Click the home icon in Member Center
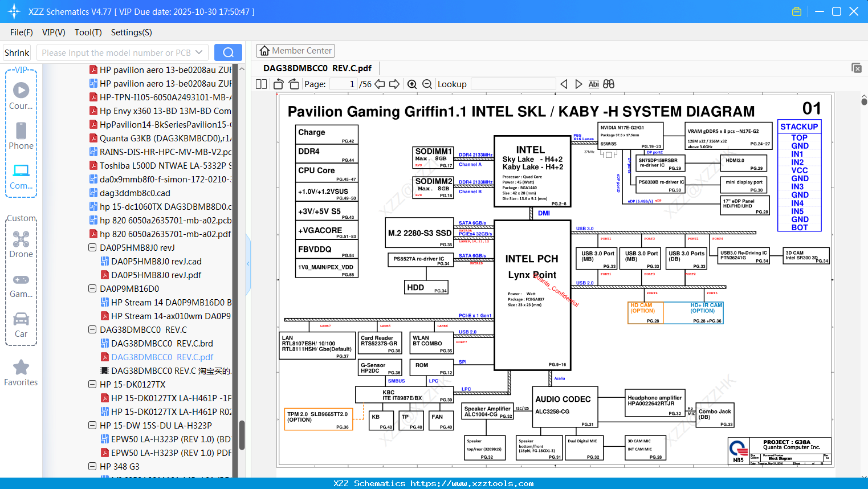 [x=264, y=51]
